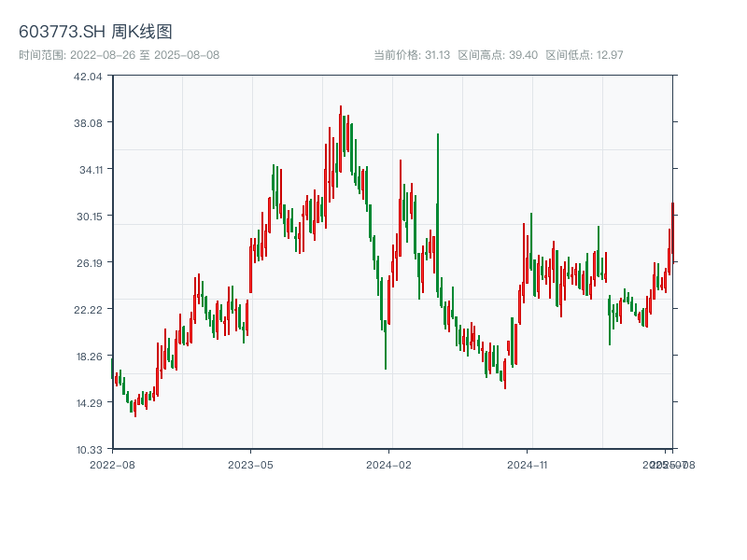This screenshot has height=560, width=747.
Task: Click the y-axis value 10.33
Action: coord(90,450)
